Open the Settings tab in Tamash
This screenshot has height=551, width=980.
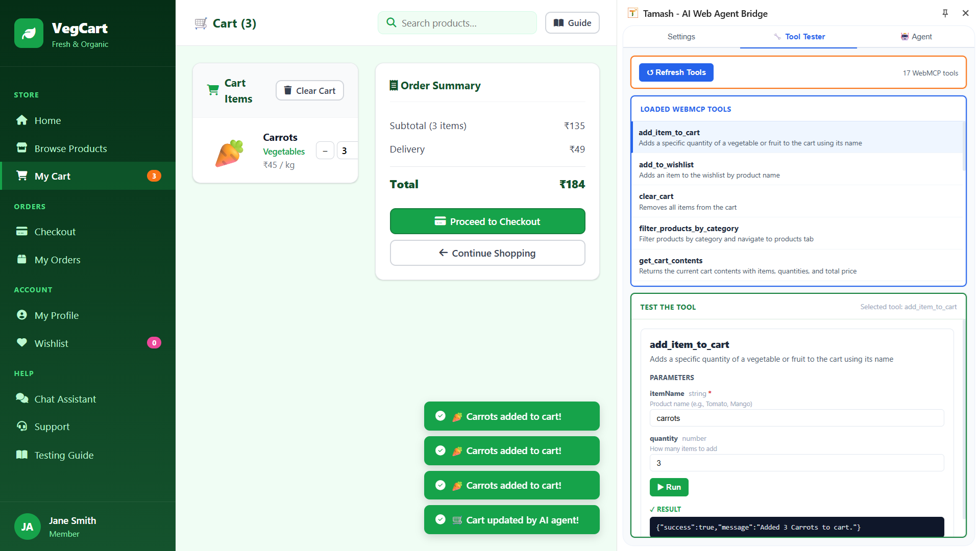click(681, 37)
